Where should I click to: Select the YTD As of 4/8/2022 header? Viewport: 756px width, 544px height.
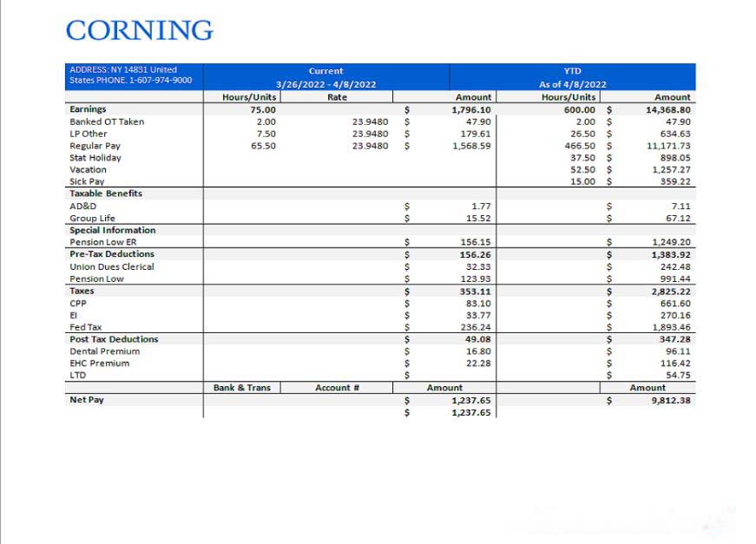[x=572, y=77]
